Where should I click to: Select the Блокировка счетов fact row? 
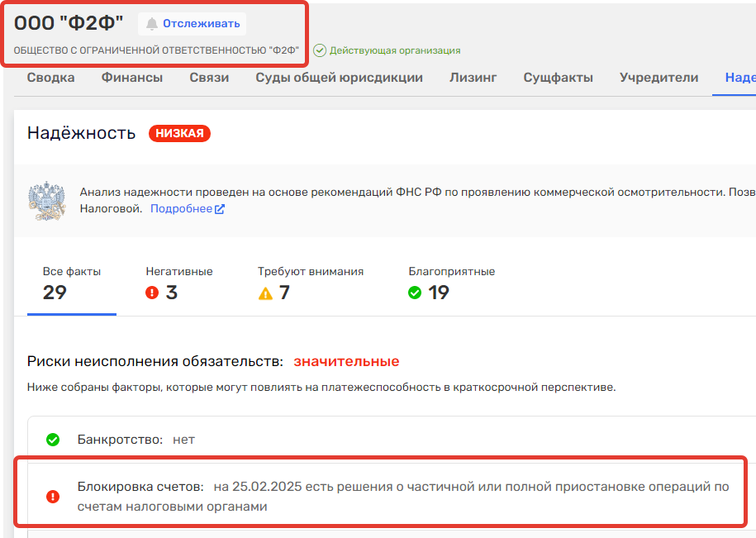click(x=392, y=497)
